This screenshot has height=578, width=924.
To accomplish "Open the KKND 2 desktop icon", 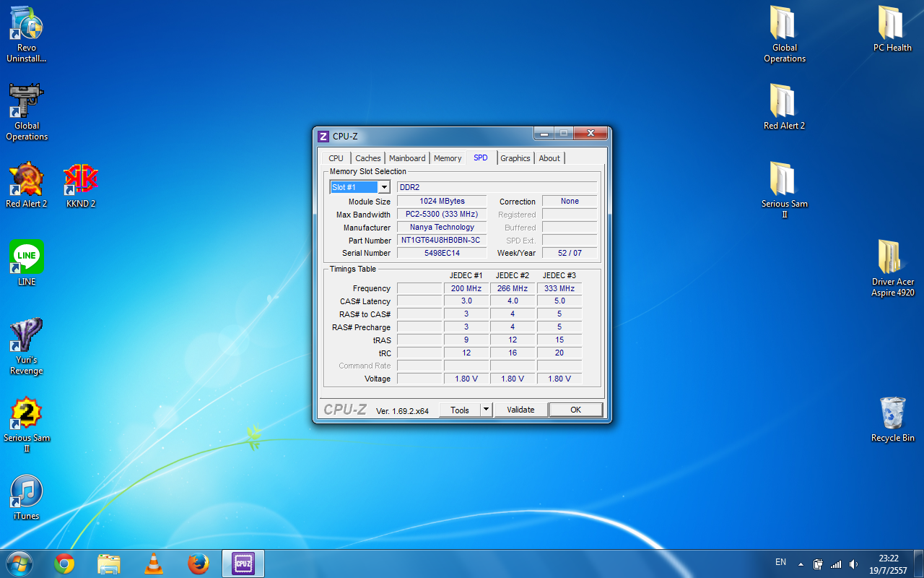I will 81,181.
